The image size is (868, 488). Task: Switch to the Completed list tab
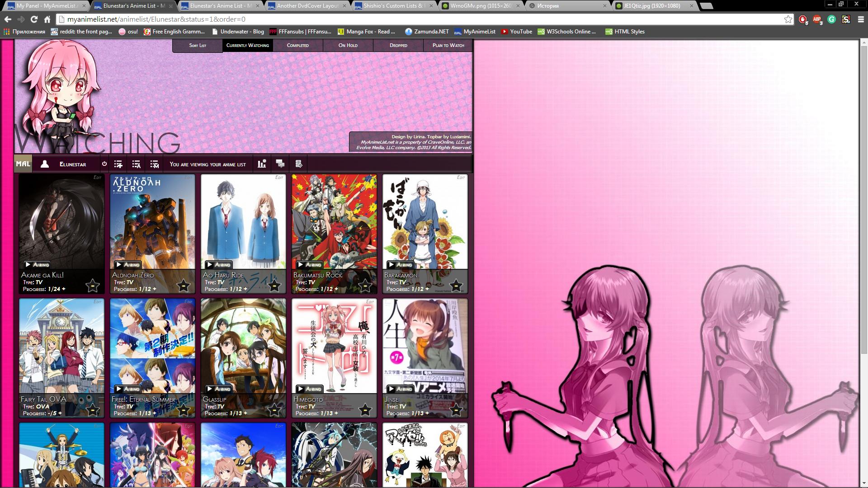coord(297,45)
